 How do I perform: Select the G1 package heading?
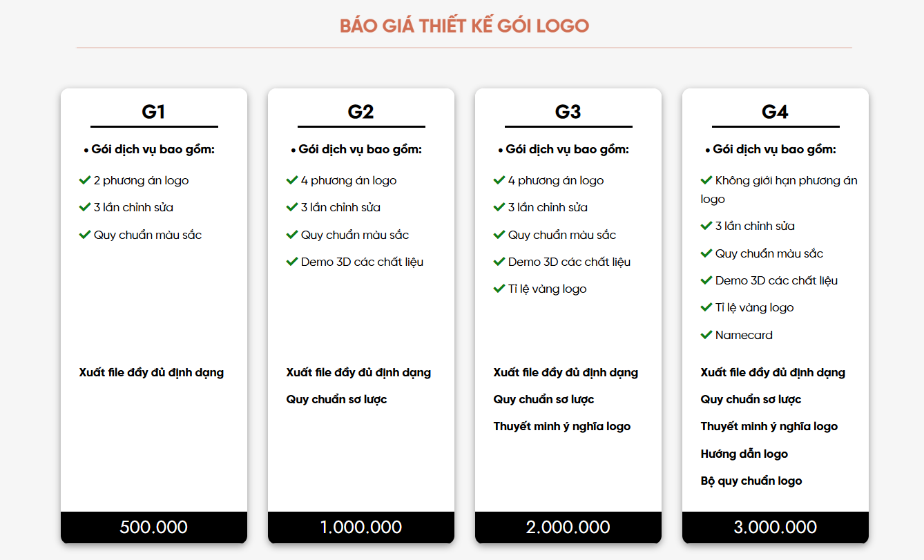click(154, 112)
